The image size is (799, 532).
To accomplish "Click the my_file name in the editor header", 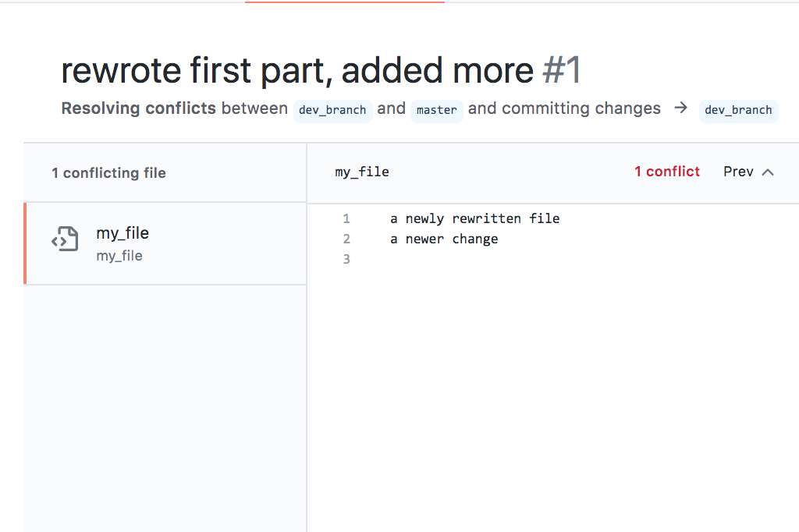I will (362, 172).
